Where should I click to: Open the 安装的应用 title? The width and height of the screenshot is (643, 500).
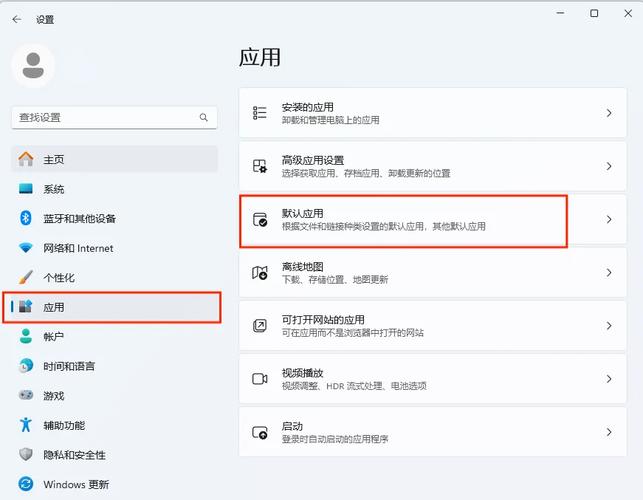[308, 107]
